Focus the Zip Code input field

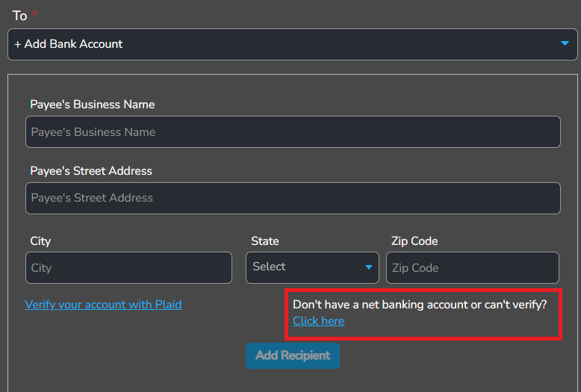[472, 267]
